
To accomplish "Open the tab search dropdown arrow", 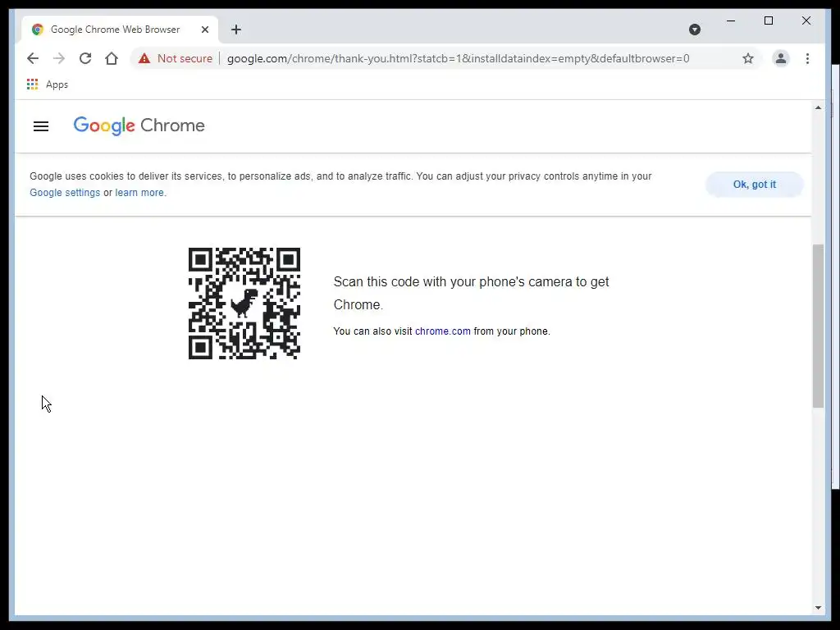I will pos(695,30).
